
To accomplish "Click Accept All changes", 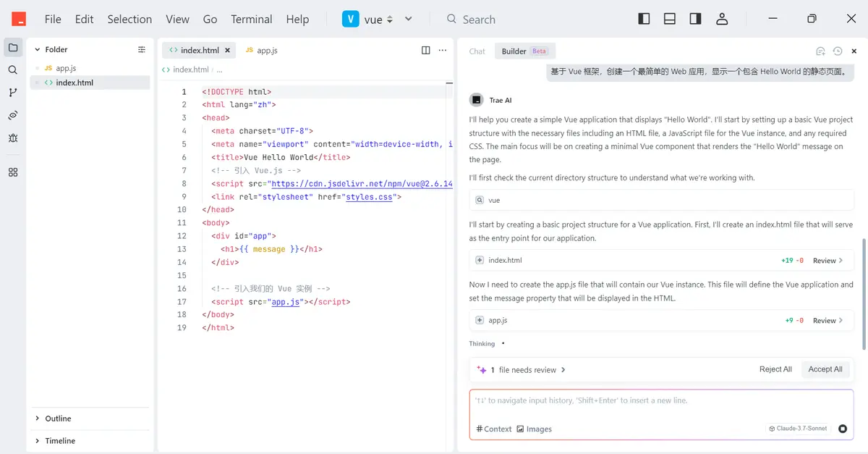I will (x=825, y=369).
